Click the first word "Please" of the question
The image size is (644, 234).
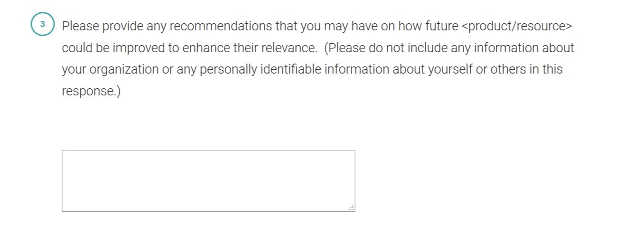(x=80, y=26)
